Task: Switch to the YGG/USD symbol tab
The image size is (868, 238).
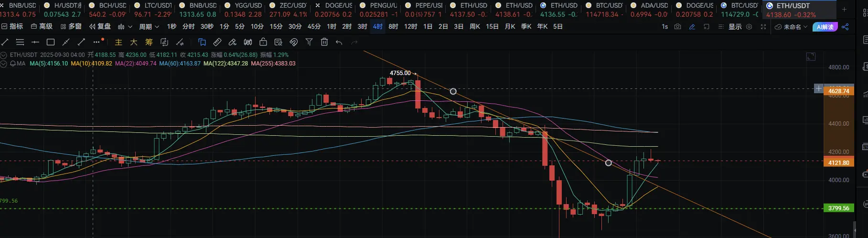Action: click(243, 10)
